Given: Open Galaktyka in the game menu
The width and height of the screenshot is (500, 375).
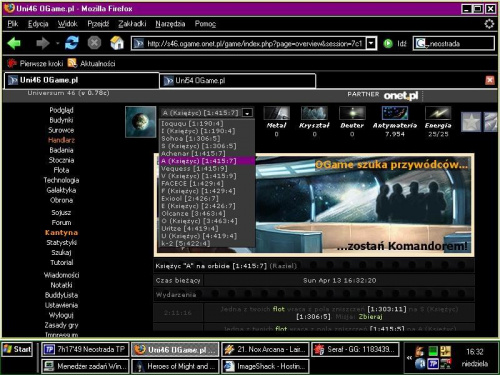Looking at the screenshot, I should [61, 190].
